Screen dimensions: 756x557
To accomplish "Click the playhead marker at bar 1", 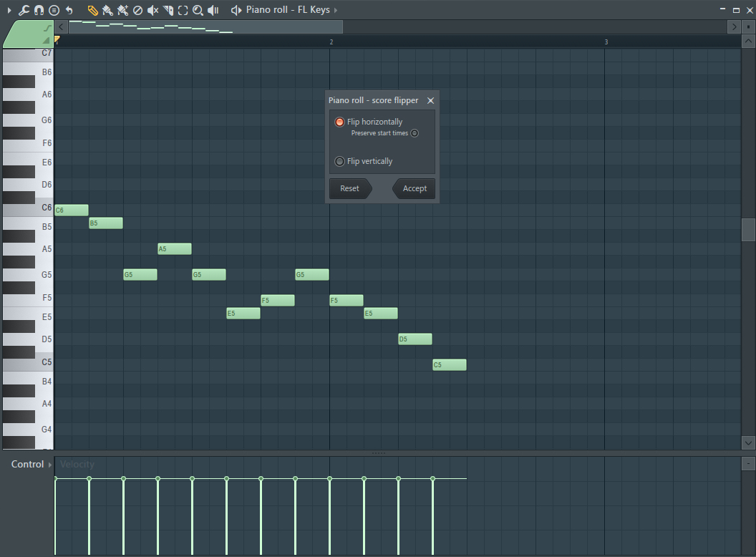I will [57, 39].
